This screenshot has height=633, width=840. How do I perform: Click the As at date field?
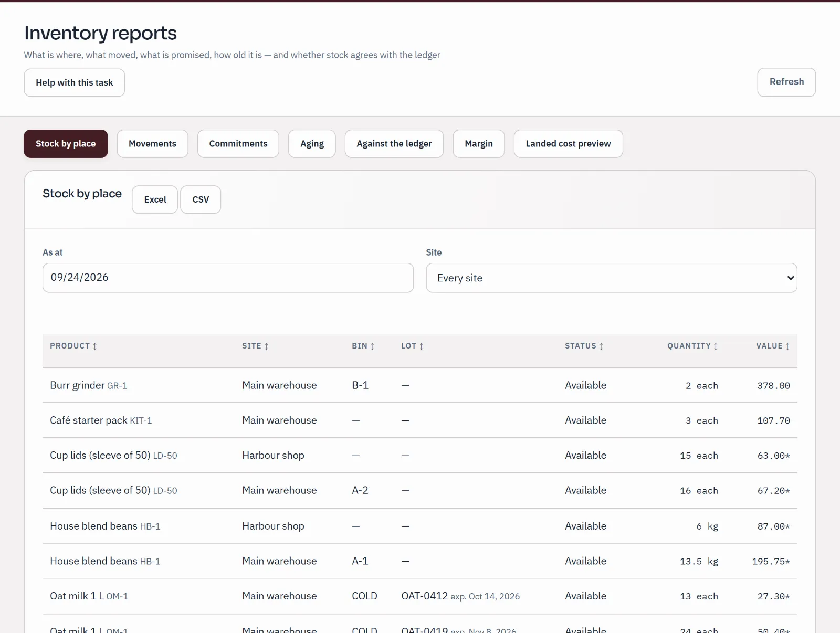(228, 278)
